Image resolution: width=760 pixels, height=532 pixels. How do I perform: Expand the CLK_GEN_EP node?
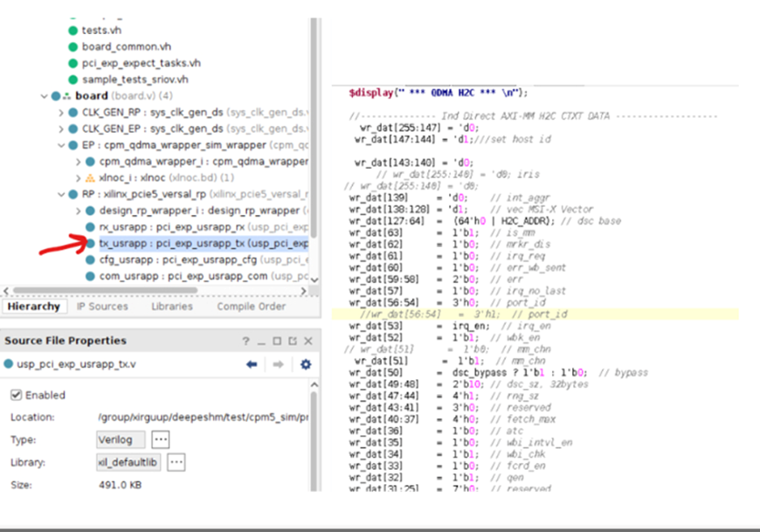click(61, 129)
